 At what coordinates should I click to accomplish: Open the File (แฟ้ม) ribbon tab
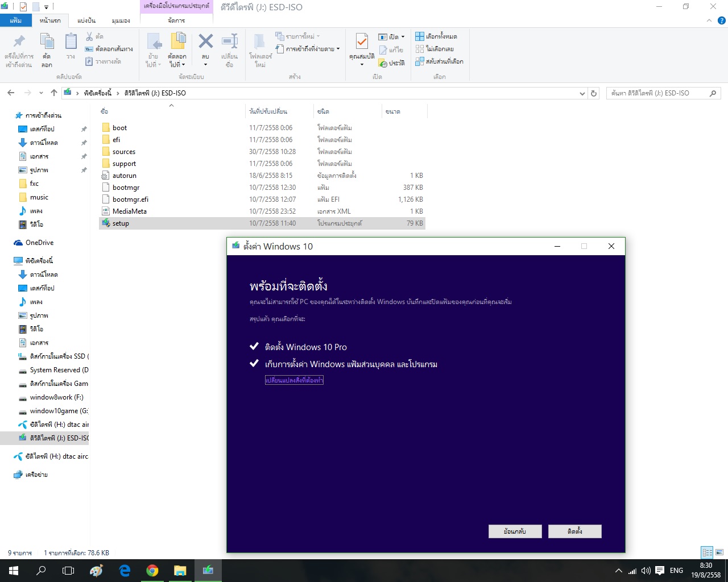(15, 20)
